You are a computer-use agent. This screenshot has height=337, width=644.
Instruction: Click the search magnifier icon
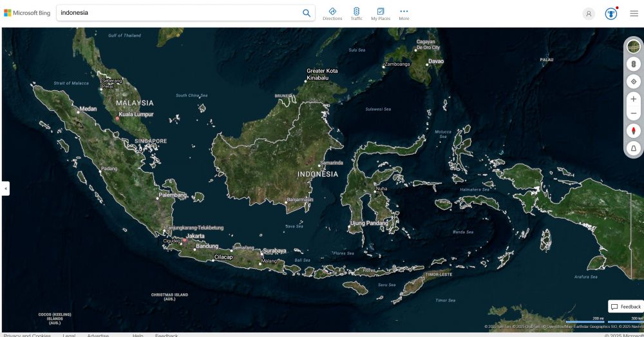307,13
